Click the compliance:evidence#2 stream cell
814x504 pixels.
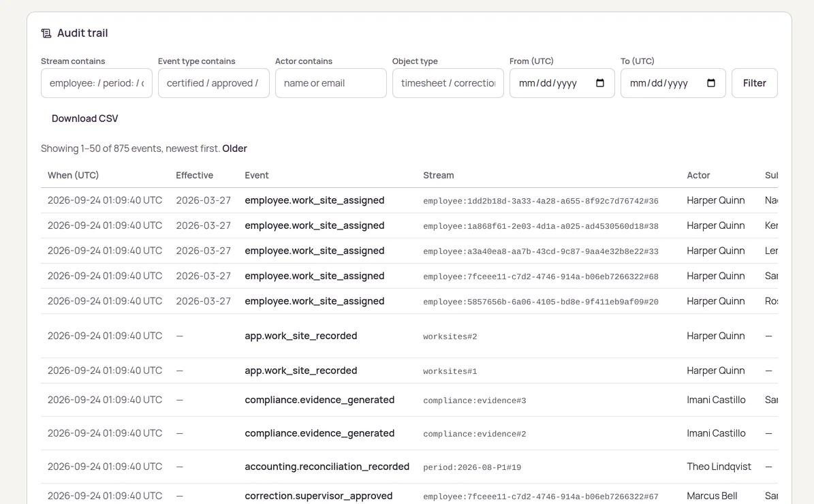pyautogui.click(x=475, y=433)
